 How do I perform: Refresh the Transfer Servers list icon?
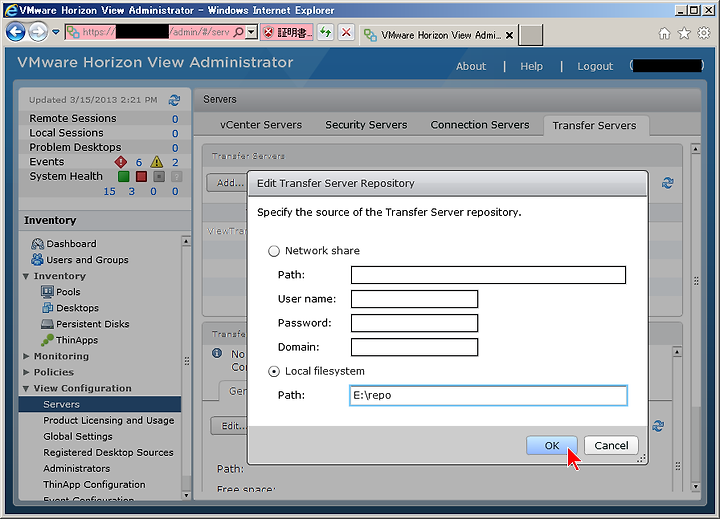pos(667,183)
